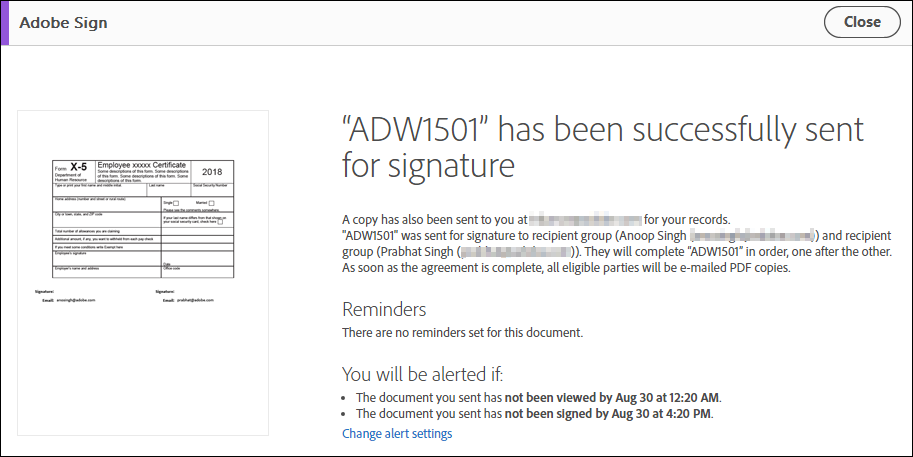The height and width of the screenshot is (457, 913).
Task: Click the purple accent bar beside Adobe Sign
Action: tap(5, 23)
